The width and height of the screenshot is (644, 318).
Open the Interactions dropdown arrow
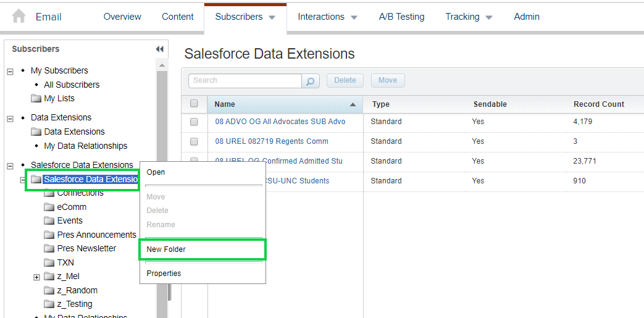point(354,17)
